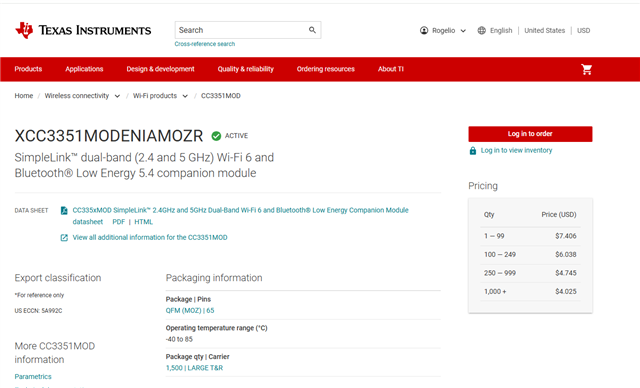Expand Wireless connectivity breadcrumb chevron
This screenshot has height=388, width=640.
[118, 96]
